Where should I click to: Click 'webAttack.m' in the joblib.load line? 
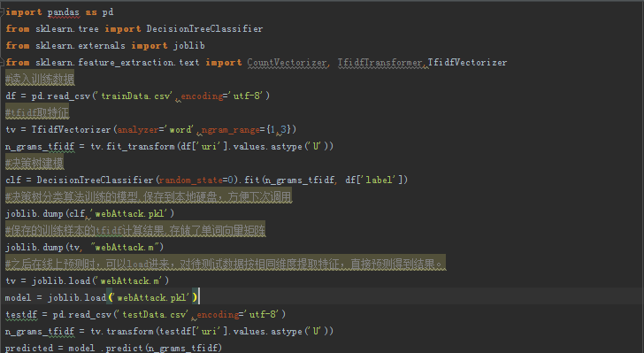(x=130, y=281)
